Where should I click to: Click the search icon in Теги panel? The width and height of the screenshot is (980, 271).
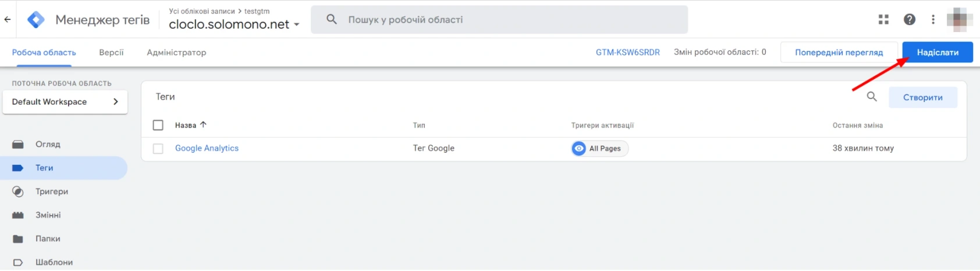[x=871, y=97]
